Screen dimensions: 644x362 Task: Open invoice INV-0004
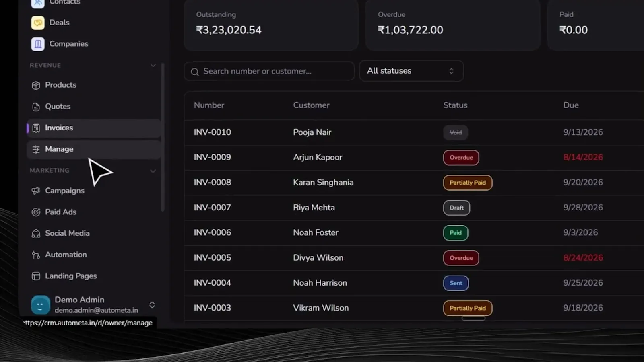[213, 283]
